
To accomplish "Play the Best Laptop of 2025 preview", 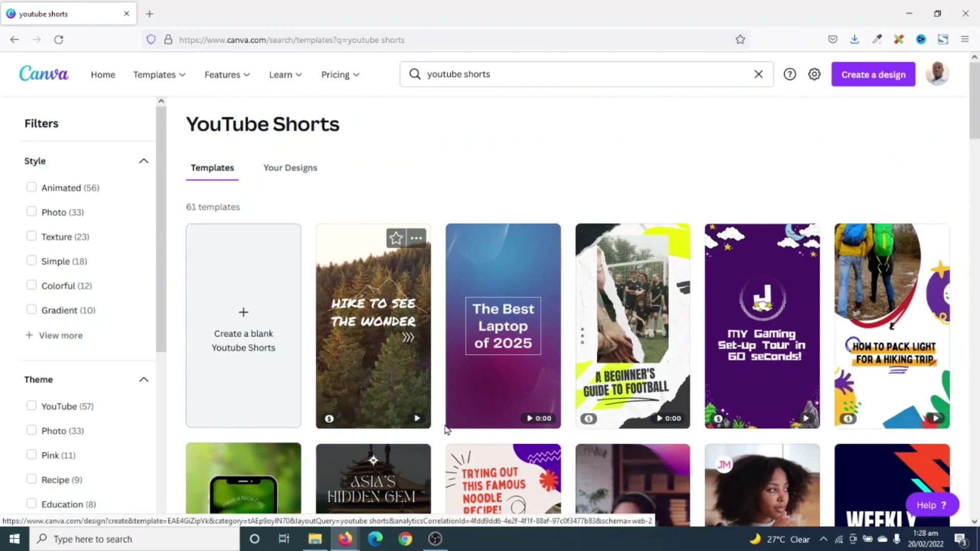I will coord(539,418).
